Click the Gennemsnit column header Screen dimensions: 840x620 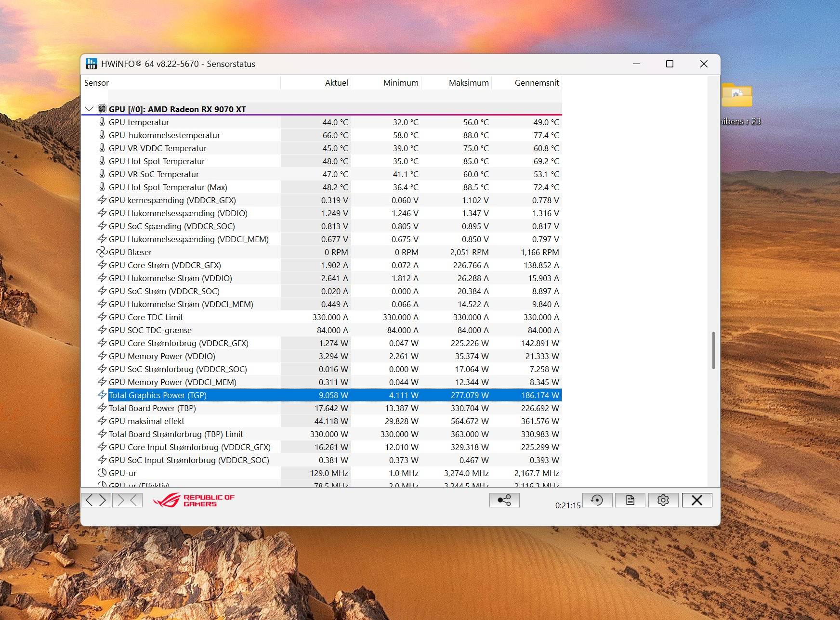pos(527,82)
